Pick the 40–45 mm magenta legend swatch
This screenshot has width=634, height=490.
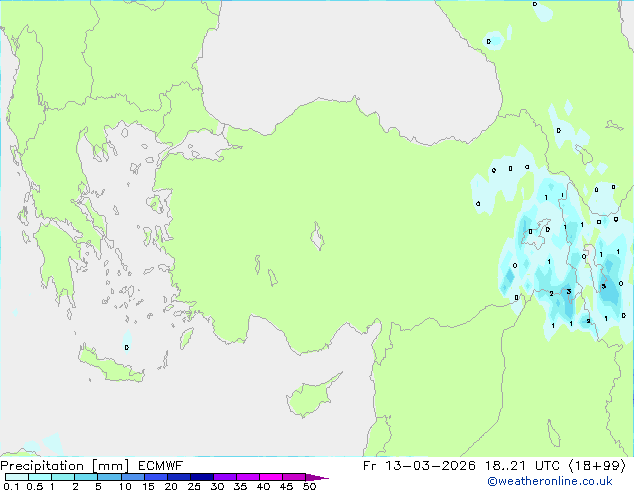(x=271, y=477)
